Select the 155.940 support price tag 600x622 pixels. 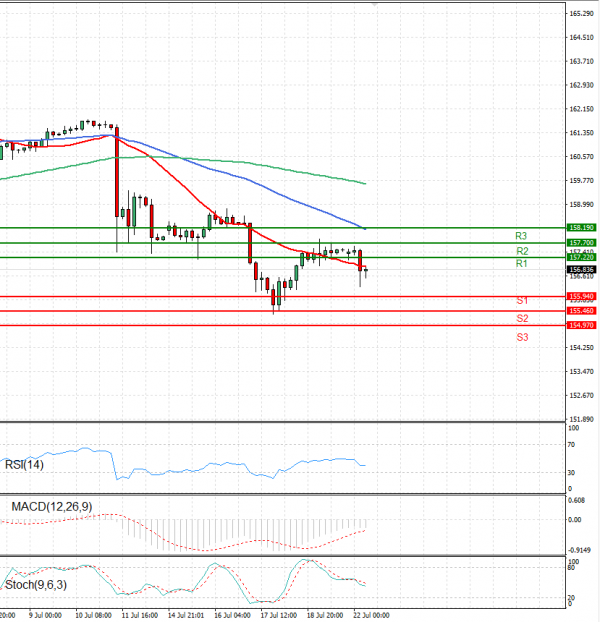pos(581,296)
